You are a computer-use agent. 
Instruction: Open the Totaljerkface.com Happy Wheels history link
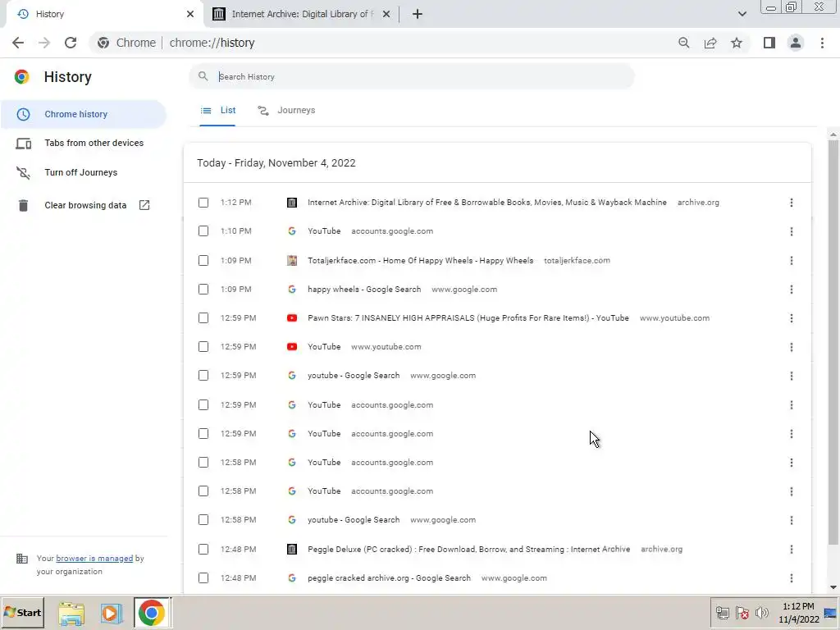(x=421, y=260)
